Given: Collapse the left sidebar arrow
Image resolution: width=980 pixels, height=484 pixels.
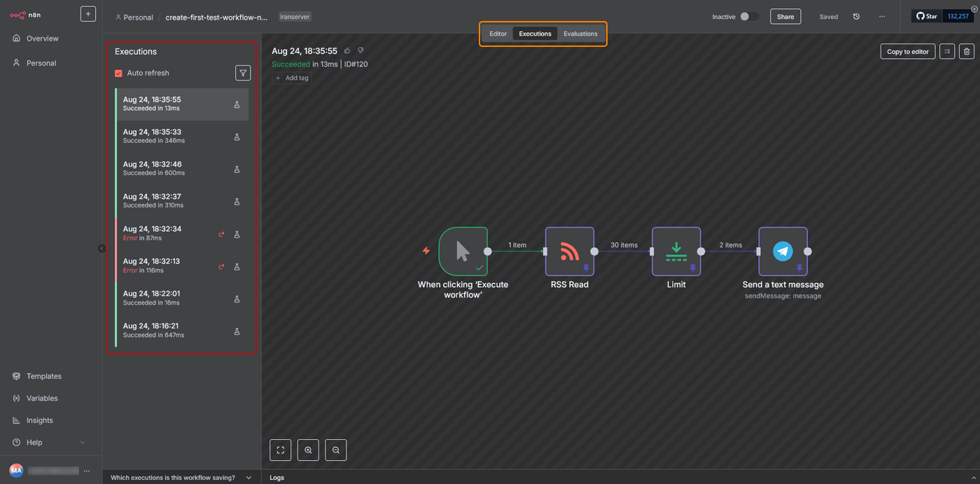Looking at the screenshot, I should (101, 248).
